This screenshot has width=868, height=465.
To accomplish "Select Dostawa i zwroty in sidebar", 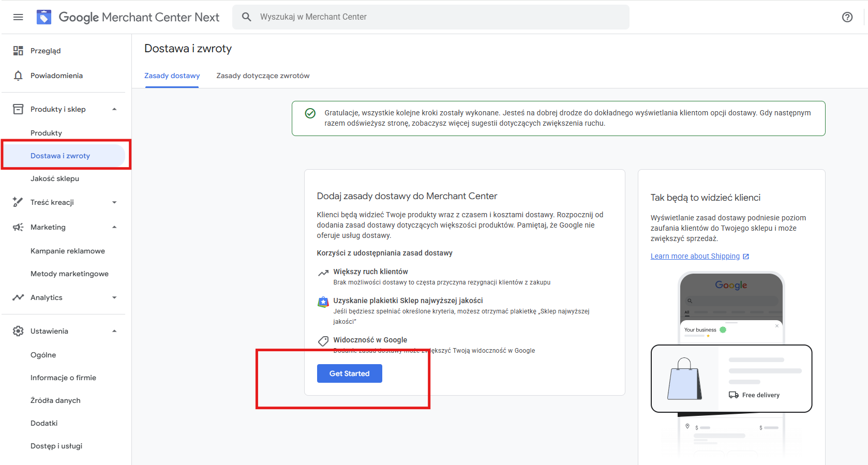I will 64,156.
